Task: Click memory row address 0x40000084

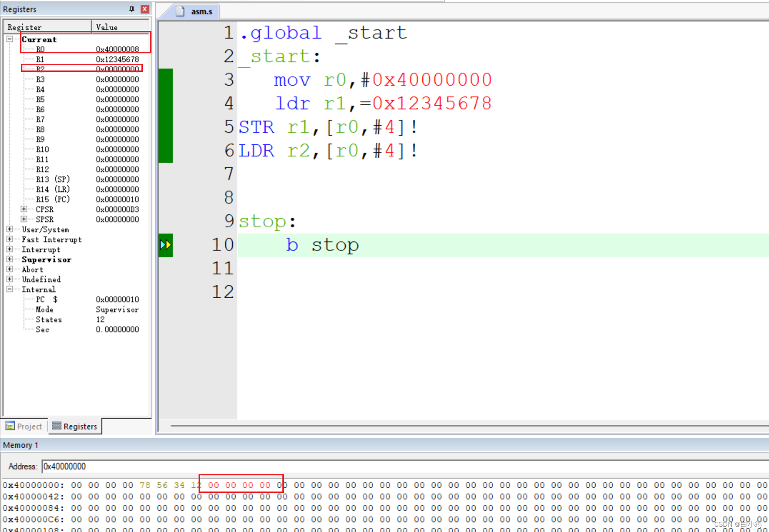Action: click(x=33, y=508)
